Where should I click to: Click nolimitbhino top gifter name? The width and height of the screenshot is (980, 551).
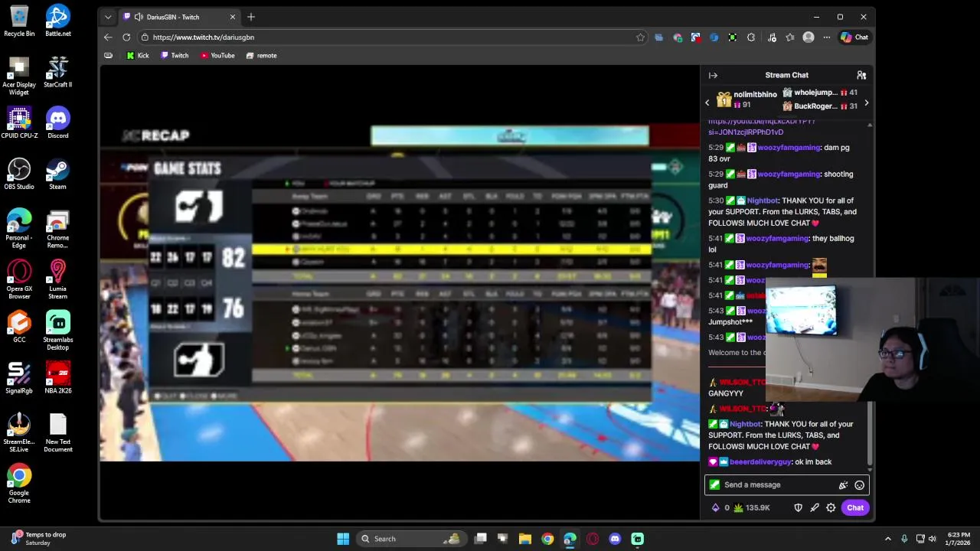click(755, 94)
